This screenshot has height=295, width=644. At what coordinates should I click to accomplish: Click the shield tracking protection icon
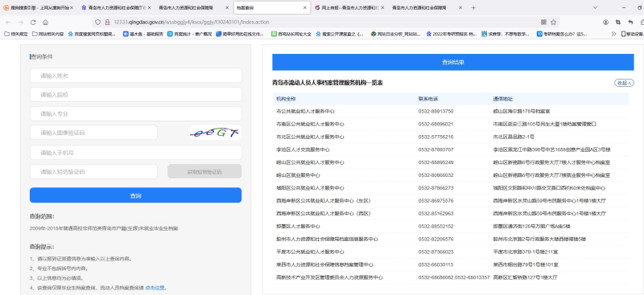[x=97, y=23]
